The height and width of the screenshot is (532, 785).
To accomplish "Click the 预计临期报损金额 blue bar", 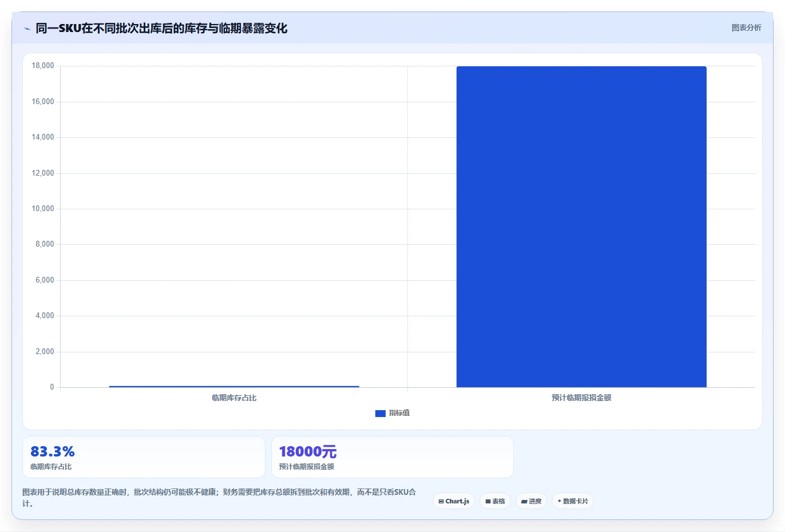I will coord(581,227).
